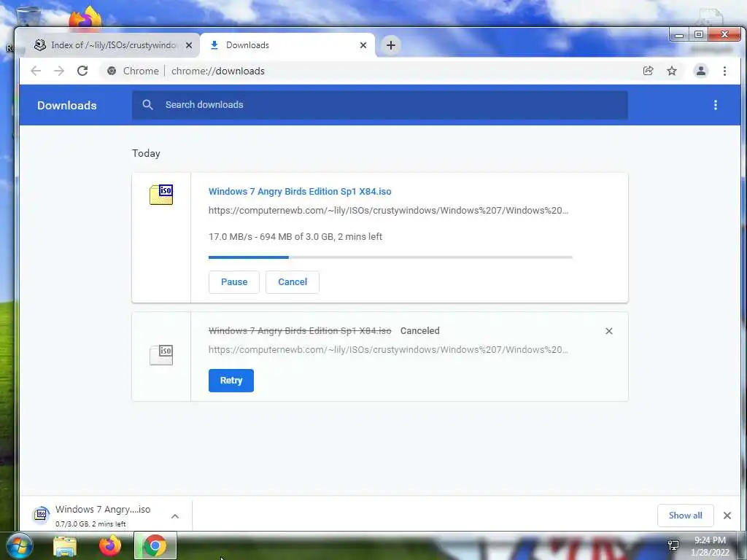The width and height of the screenshot is (747, 560).
Task: Open the Recycle Bin desktop icon
Action: pos(28,17)
